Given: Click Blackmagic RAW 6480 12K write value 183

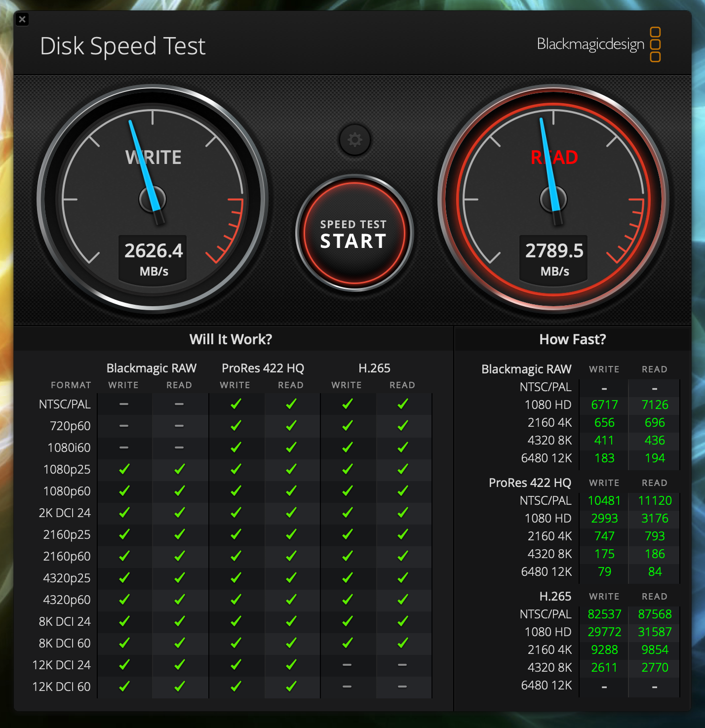Looking at the screenshot, I should pos(604,458).
